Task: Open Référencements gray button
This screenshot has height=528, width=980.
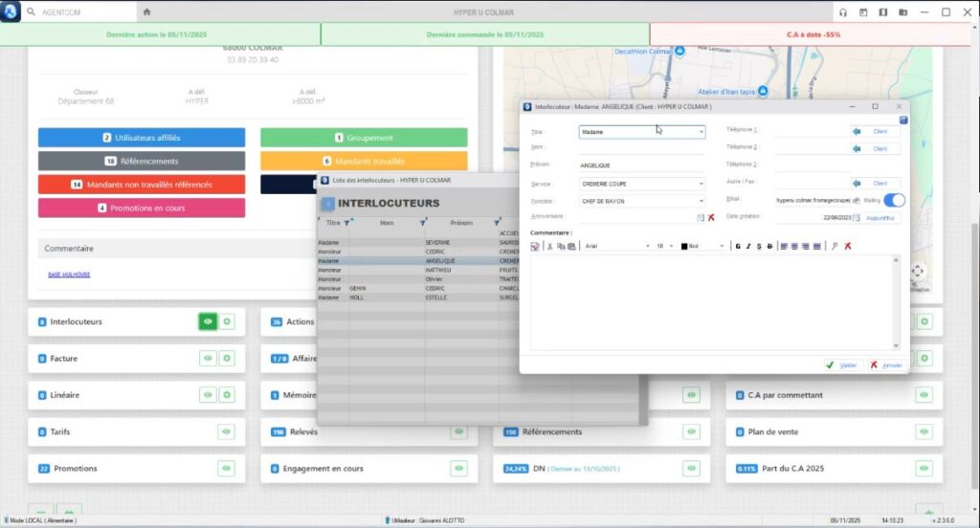Action: pos(142,162)
